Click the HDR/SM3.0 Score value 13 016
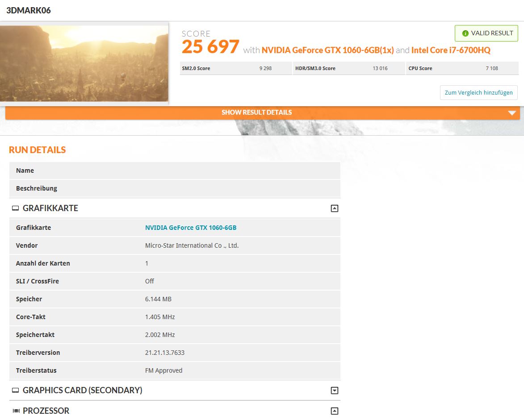This screenshot has height=420, width=524. coord(380,68)
